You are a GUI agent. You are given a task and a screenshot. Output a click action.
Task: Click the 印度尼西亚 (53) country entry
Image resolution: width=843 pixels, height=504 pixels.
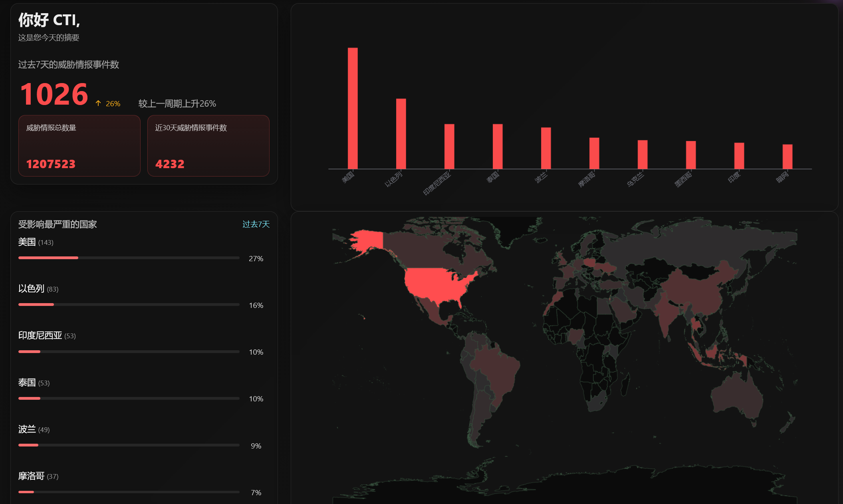[47, 335]
